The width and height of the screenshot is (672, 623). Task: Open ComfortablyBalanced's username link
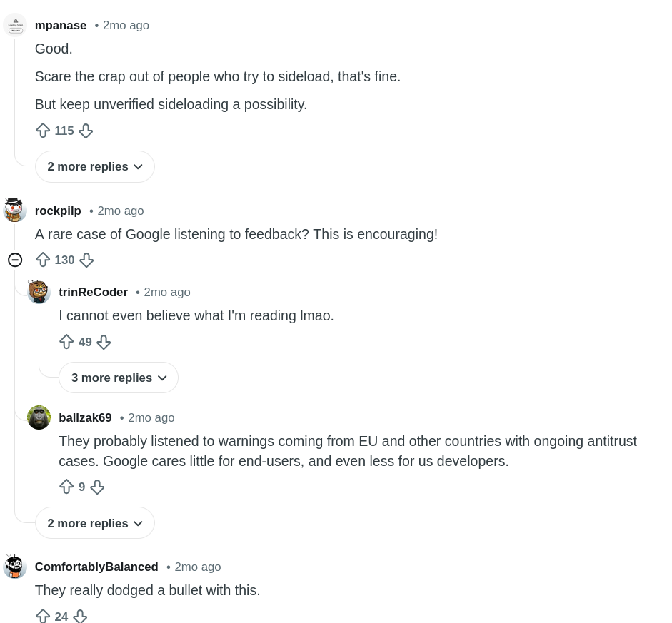click(x=96, y=567)
